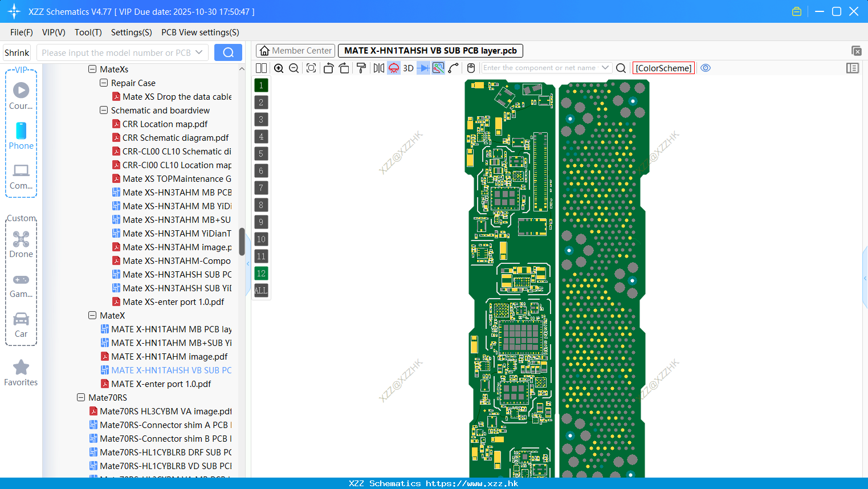
Task: Click the Shrink button
Action: [17, 52]
